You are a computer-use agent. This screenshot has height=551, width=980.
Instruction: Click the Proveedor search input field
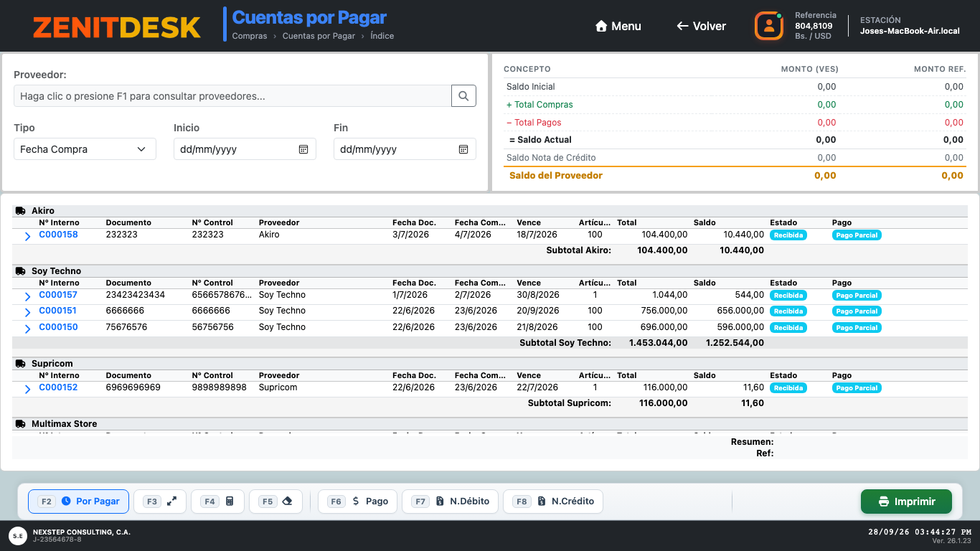(232, 96)
